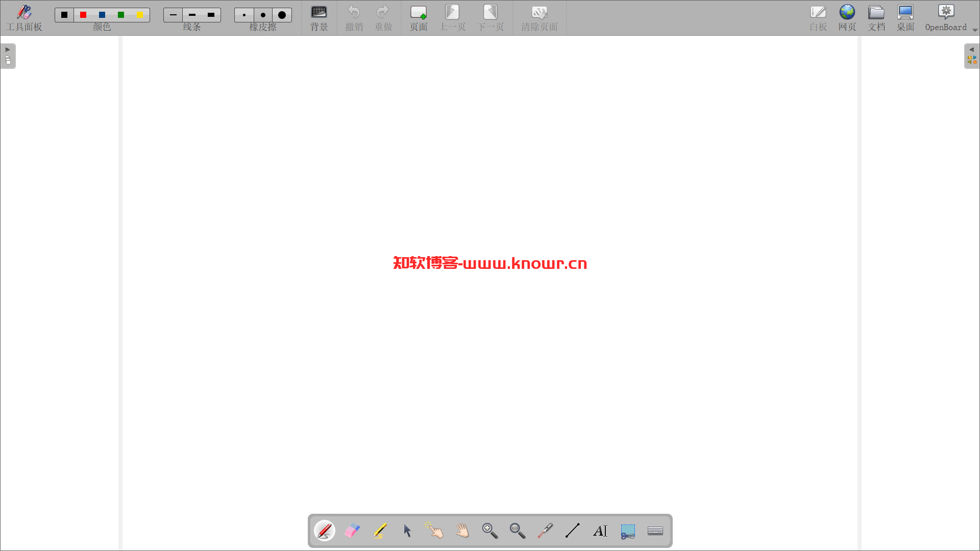This screenshot has height=551, width=980.
Task: Click the zoom out magnifier tool
Action: (518, 531)
